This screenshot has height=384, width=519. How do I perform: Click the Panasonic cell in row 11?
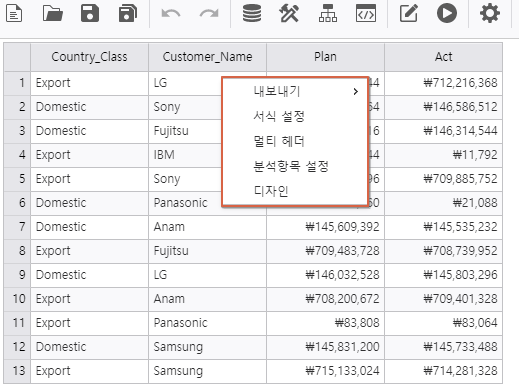(x=207, y=323)
